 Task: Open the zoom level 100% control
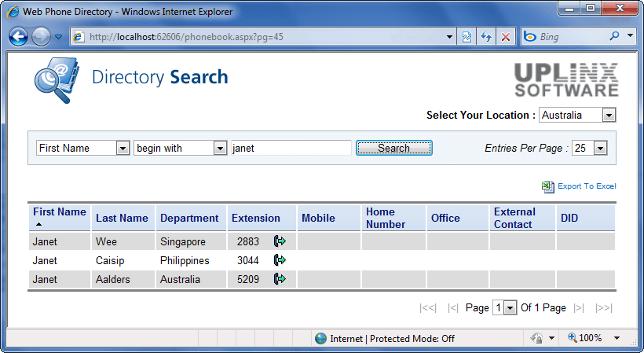coord(593,338)
